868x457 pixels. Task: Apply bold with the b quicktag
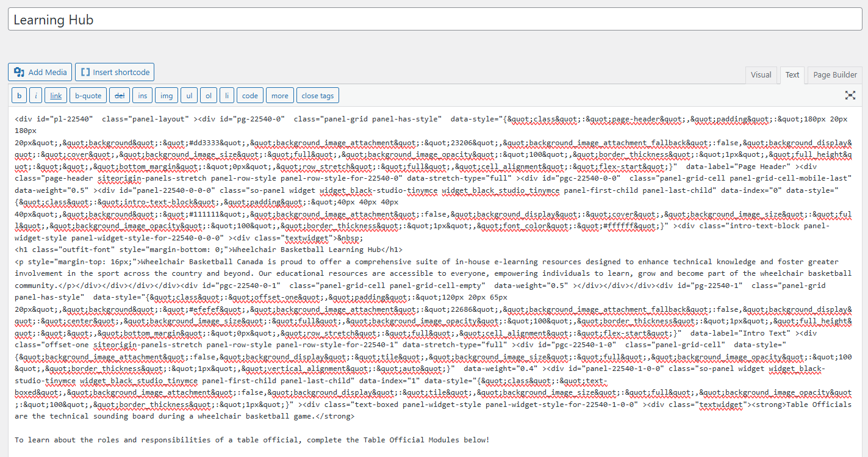[19, 96]
